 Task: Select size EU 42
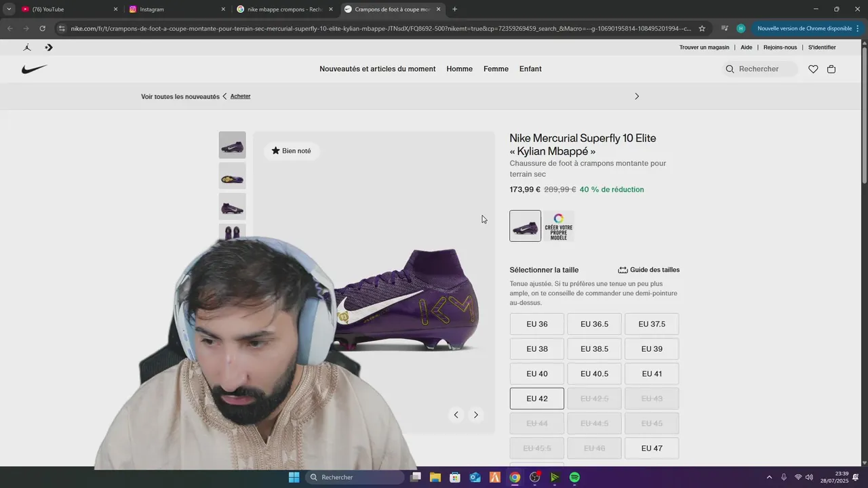point(537,399)
